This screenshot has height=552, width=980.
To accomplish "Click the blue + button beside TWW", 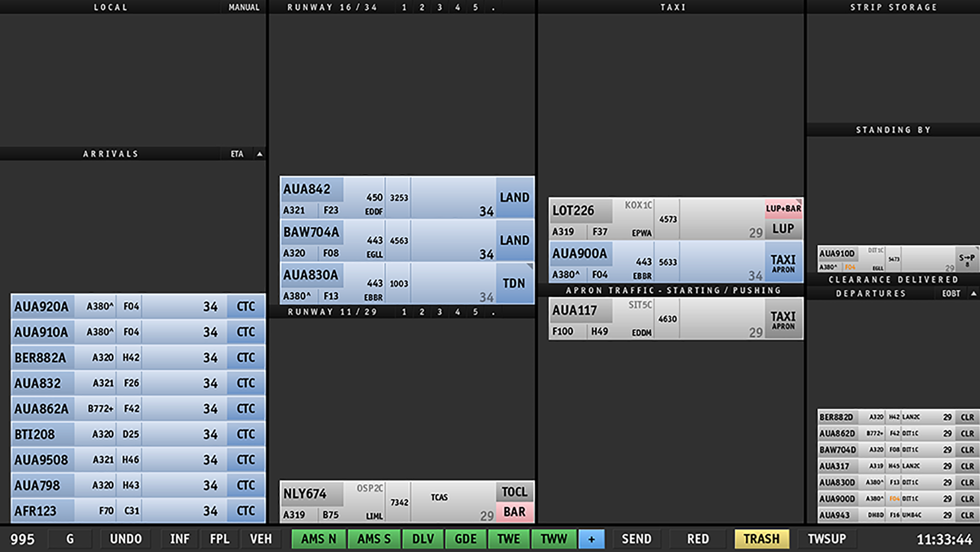I will 592,539.
